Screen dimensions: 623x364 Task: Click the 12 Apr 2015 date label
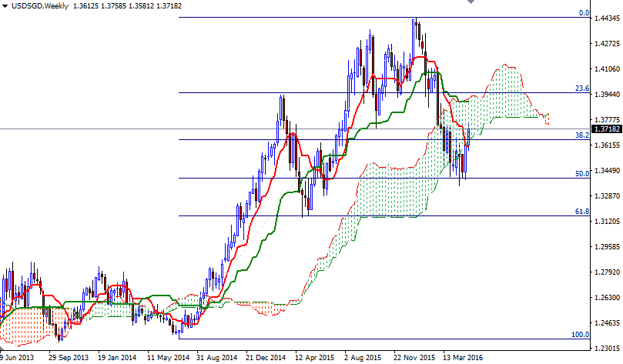click(314, 358)
